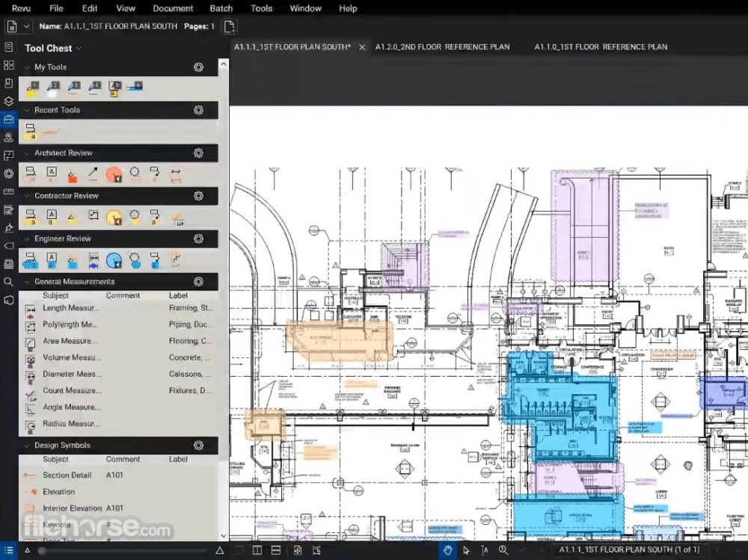This screenshot has width=748, height=560.
Task: Toggle single page view mode in status bar
Action: (238, 550)
